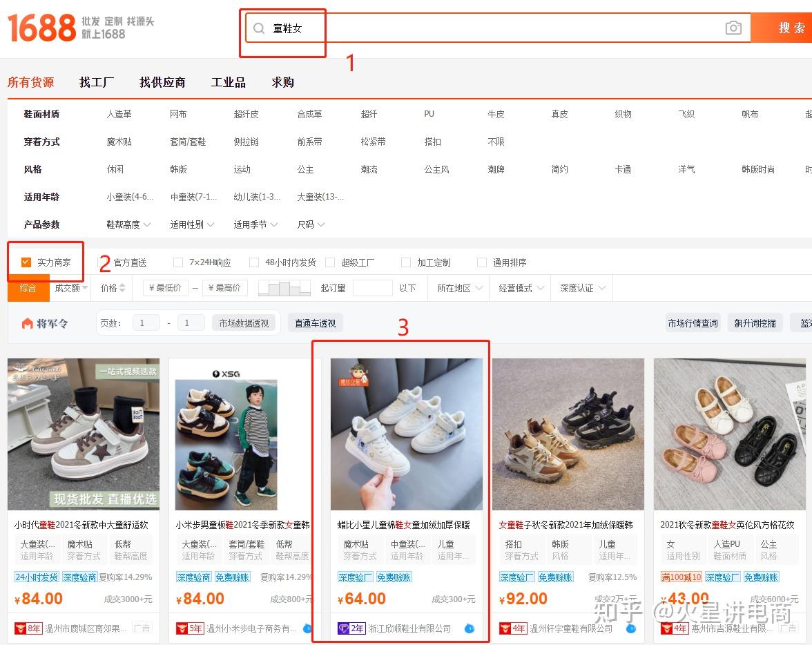Expand the 鞋帮高度 parameter dropdown

pyautogui.click(x=128, y=224)
